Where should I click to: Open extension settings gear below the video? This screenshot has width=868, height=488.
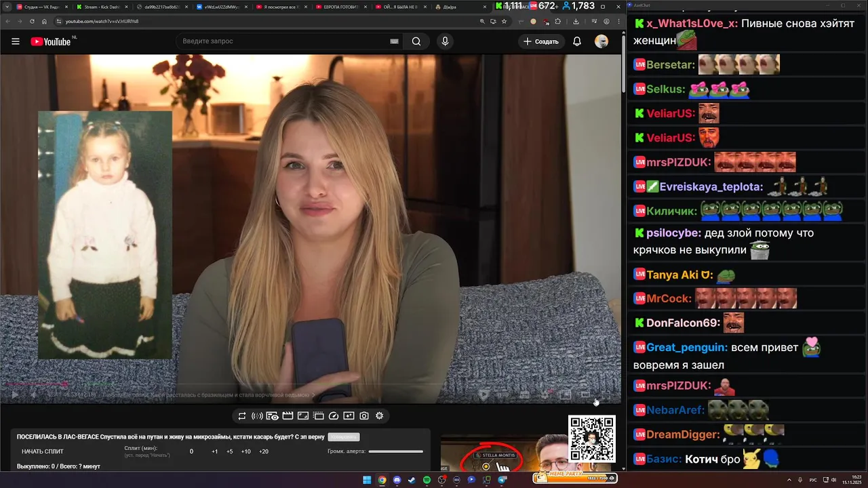(x=380, y=415)
